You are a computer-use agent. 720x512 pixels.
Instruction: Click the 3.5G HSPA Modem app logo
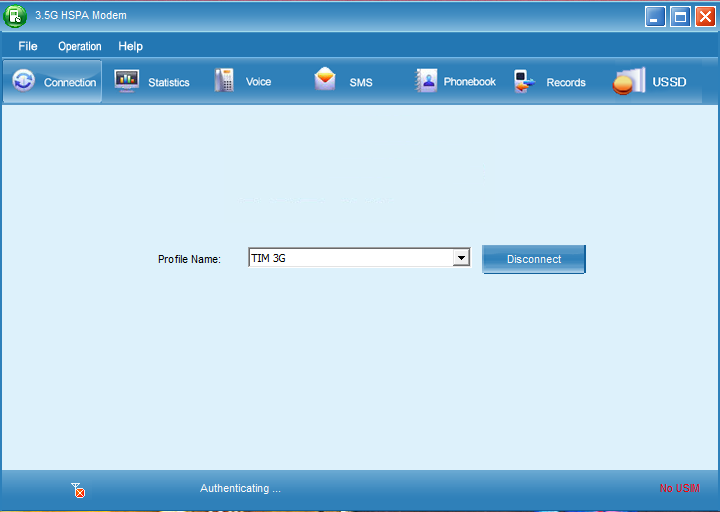[x=15, y=16]
